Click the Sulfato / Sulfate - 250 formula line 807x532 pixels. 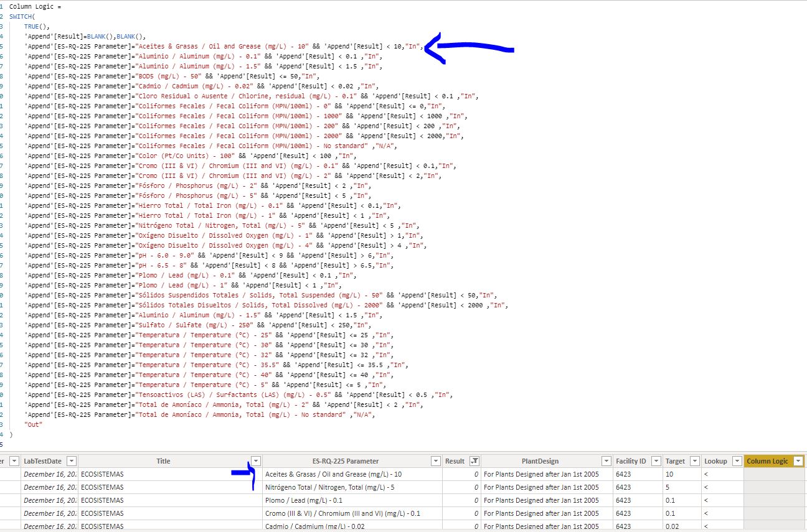[x=197, y=325]
